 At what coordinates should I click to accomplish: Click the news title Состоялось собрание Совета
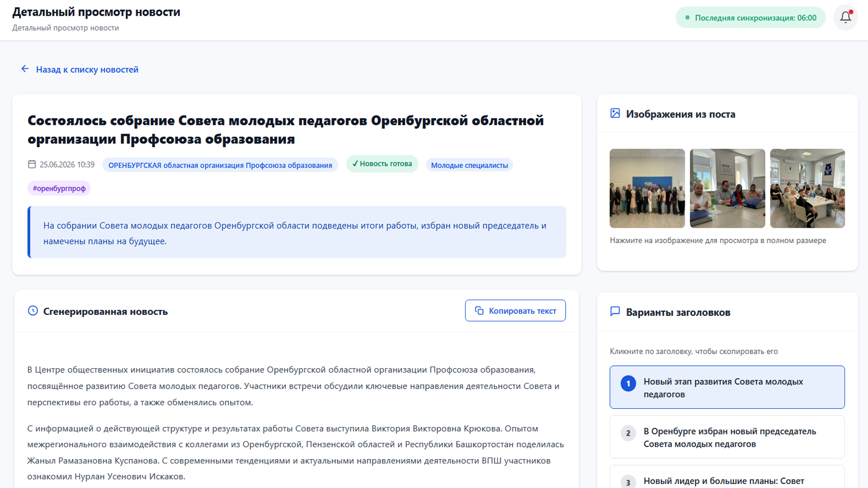click(285, 130)
